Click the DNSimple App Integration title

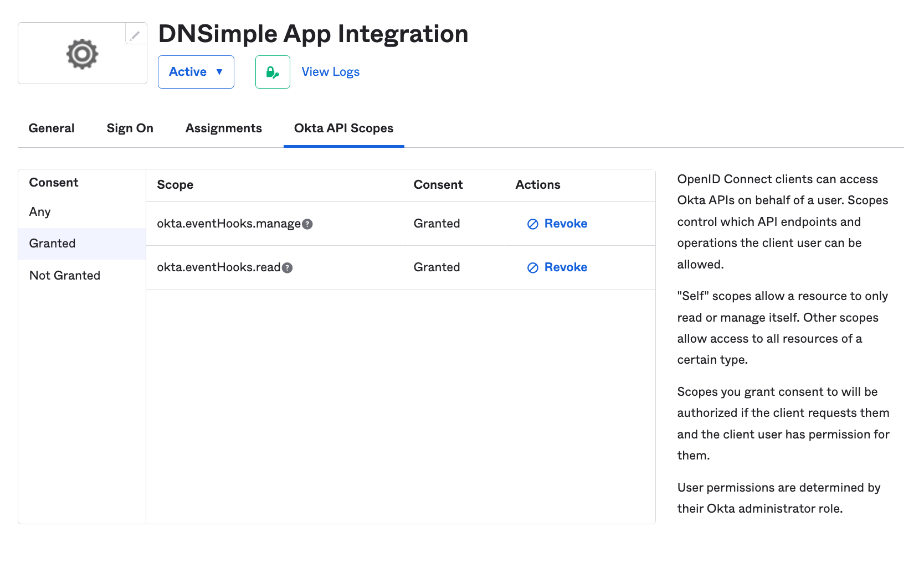coord(314,34)
